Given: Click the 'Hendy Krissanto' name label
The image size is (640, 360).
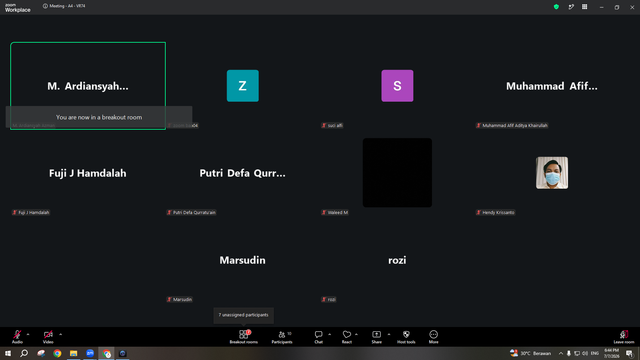Looking at the screenshot, I should (496, 212).
